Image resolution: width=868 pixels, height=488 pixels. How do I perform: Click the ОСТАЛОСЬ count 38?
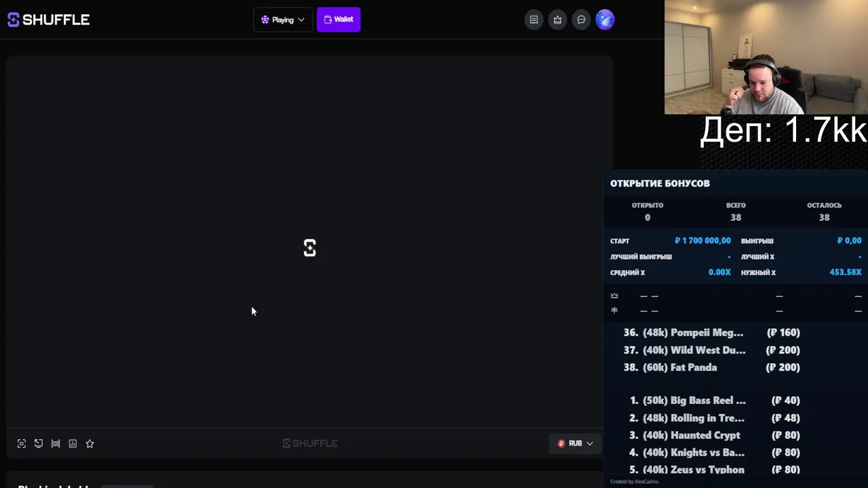click(x=824, y=218)
